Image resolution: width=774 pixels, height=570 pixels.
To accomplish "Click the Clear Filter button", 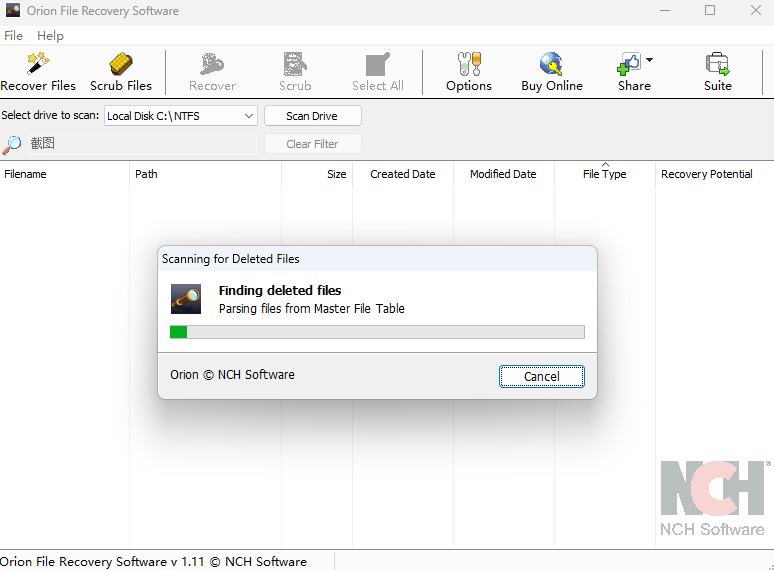I will tap(312, 144).
